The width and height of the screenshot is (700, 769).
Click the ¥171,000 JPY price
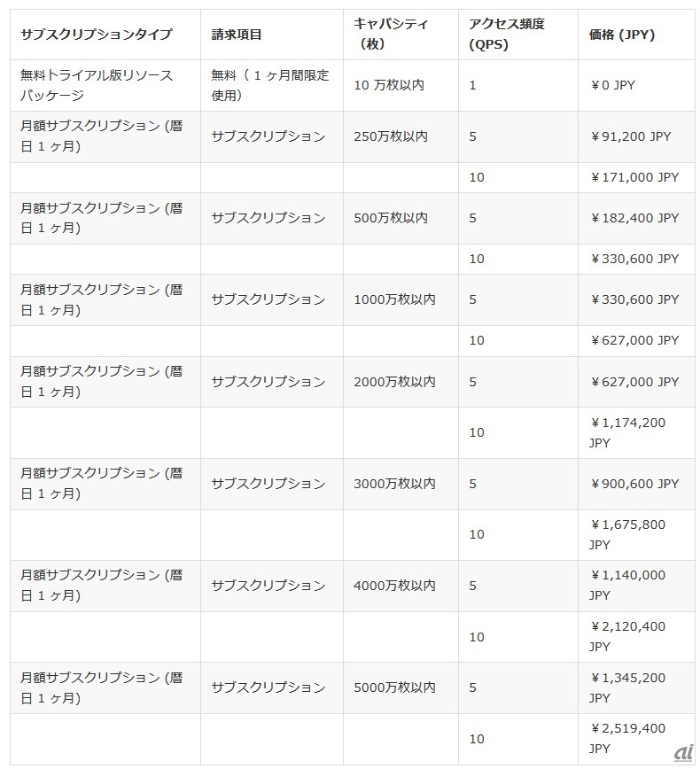click(x=634, y=177)
